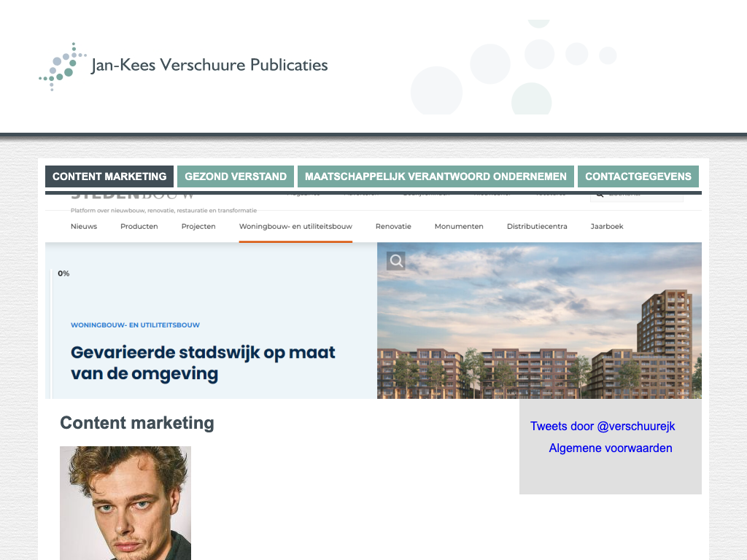Select the underlined Woningbouw- en utiliteitsbouw menu item
Viewport: 747px width, 560px height.
click(295, 227)
